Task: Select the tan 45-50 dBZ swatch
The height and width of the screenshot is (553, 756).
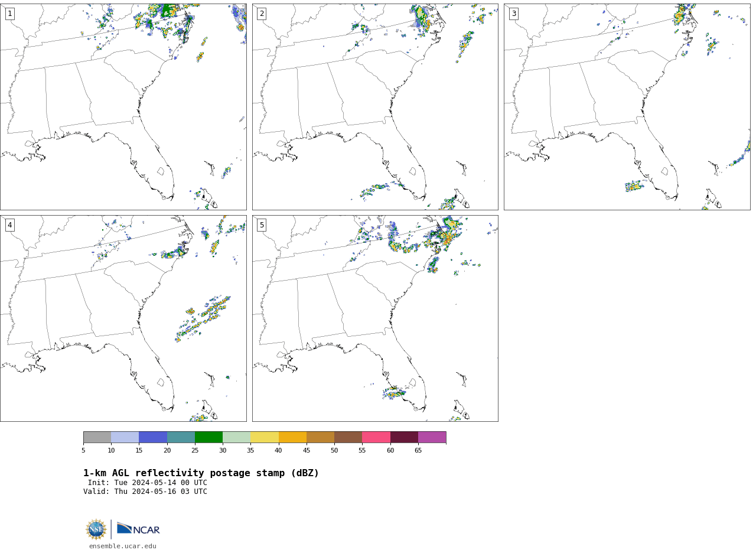Action: [320, 437]
